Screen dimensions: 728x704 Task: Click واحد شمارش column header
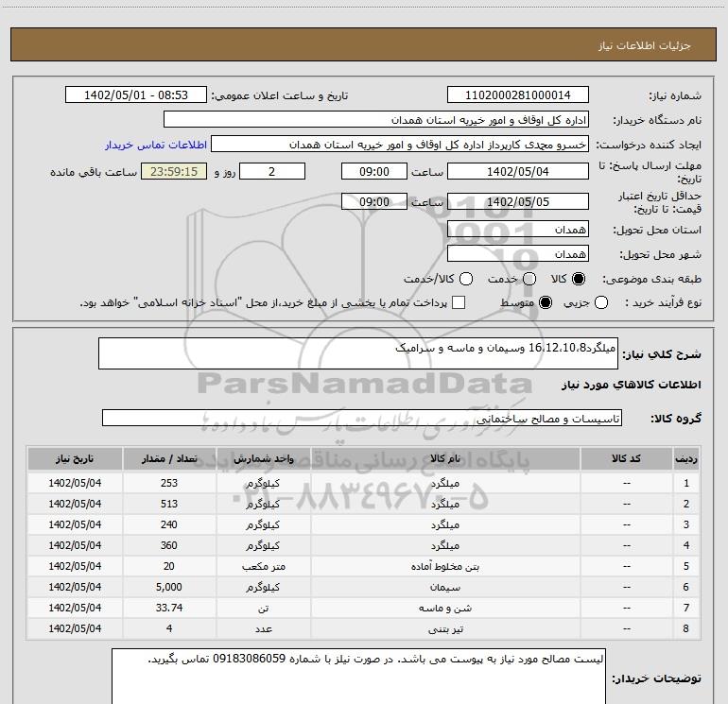click(263, 458)
